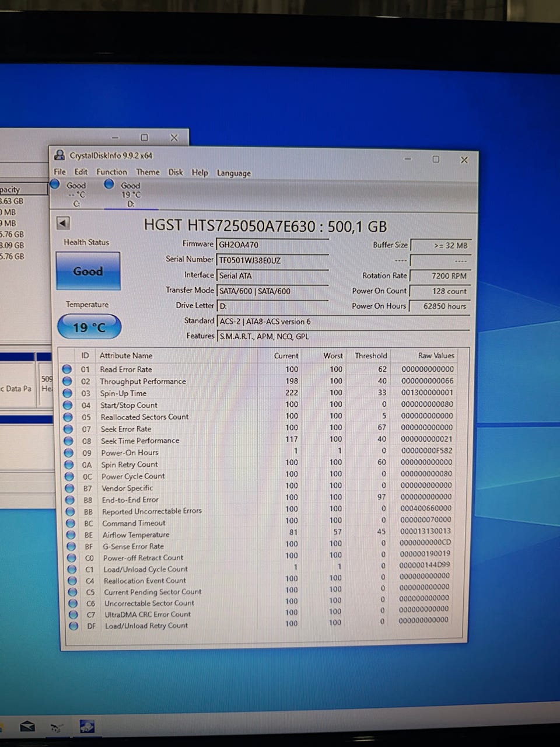Click the Threshold column header

(371, 355)
